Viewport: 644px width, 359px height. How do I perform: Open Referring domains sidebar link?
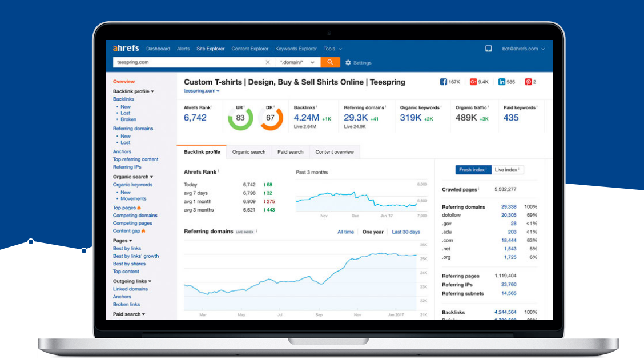[x=132, y=128]
